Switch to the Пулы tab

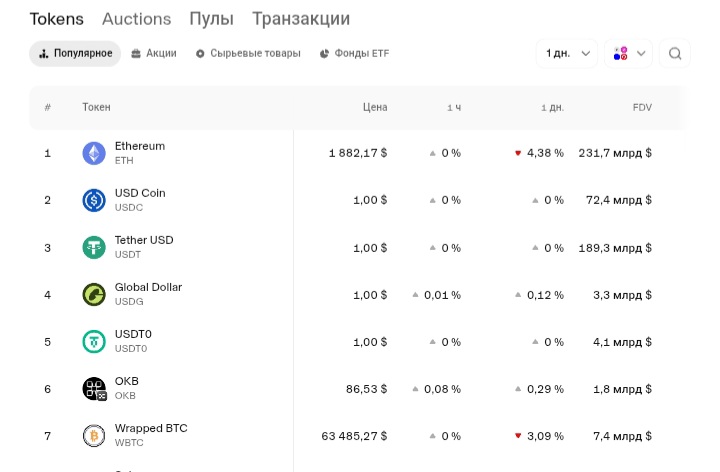(x=212, y=19)
